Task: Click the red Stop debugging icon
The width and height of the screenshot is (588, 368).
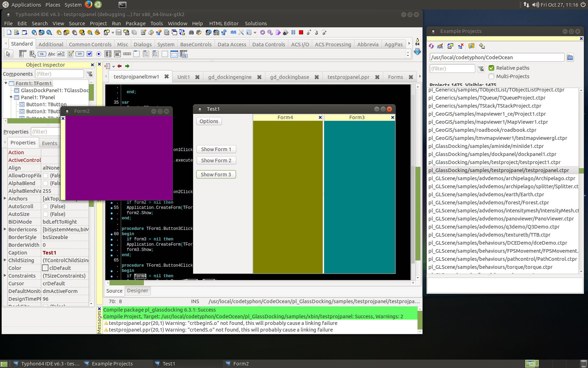Action: point(301,33)
